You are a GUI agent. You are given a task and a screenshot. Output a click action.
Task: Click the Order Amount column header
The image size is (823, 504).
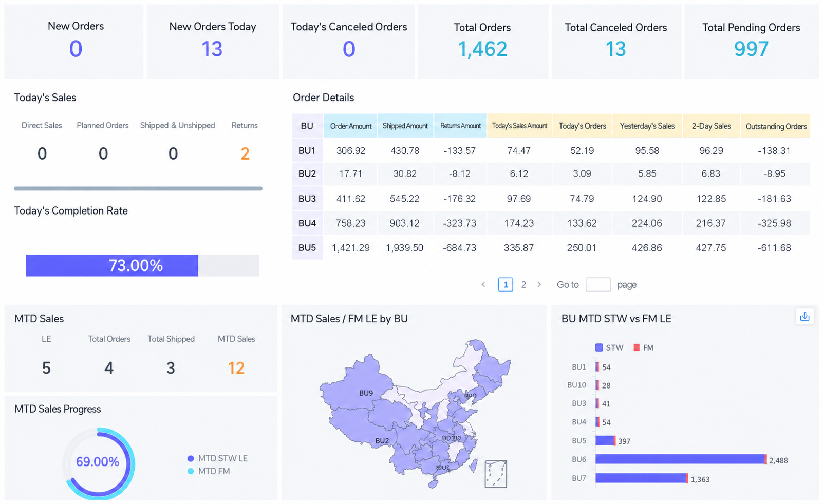click(x=350, y=126)
